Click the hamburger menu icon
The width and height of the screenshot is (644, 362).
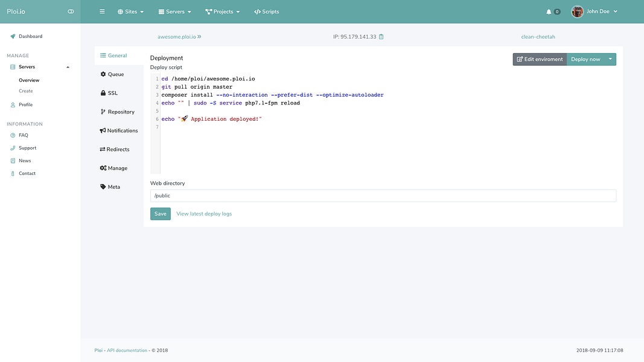101,11
